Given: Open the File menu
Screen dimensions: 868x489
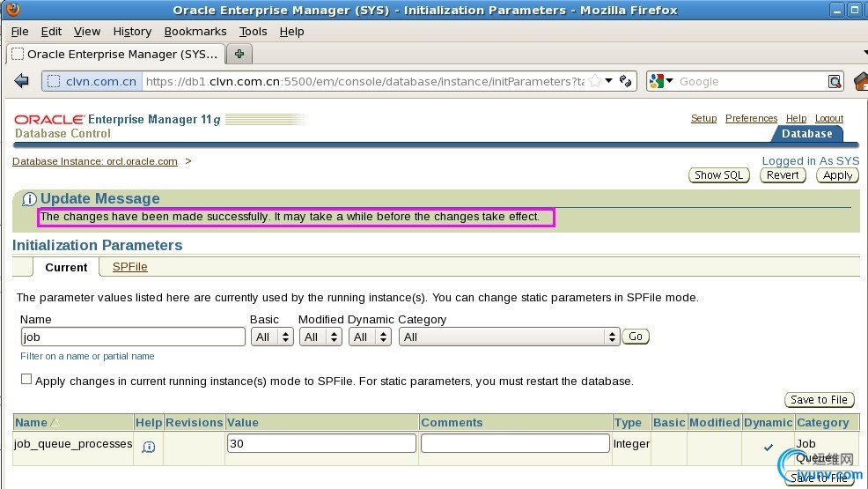Looking at the screenshot, I should tap(20, 32).
